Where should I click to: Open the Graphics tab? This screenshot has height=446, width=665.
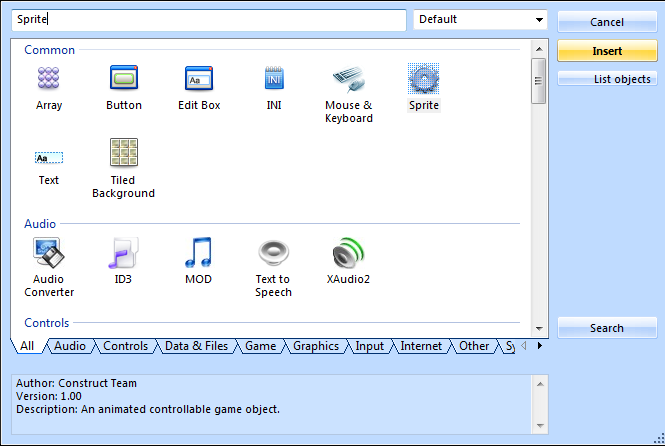[x=316, y=346]
